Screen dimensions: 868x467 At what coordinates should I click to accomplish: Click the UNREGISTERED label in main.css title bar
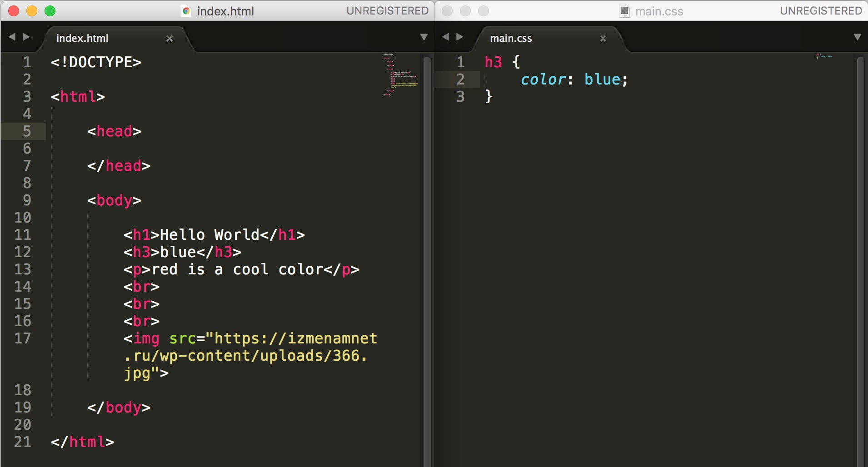click(820, 10)
